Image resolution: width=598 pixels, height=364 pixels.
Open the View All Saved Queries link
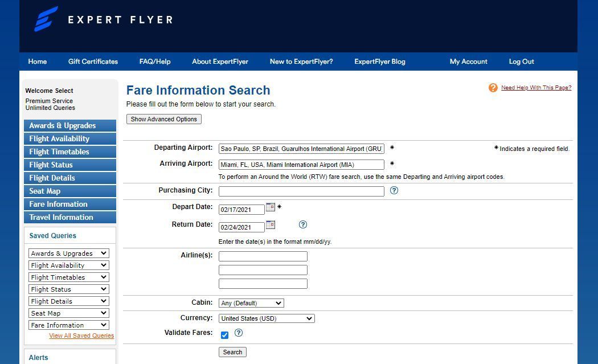tap(81, 336)
